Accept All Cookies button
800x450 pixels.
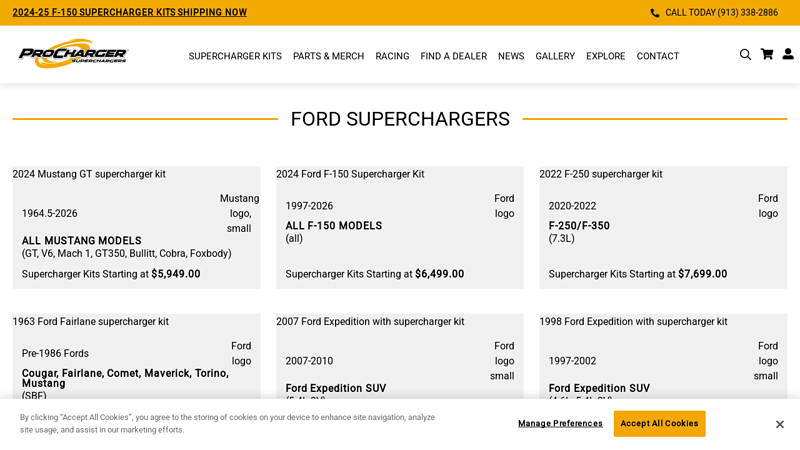tap(659, 423)
